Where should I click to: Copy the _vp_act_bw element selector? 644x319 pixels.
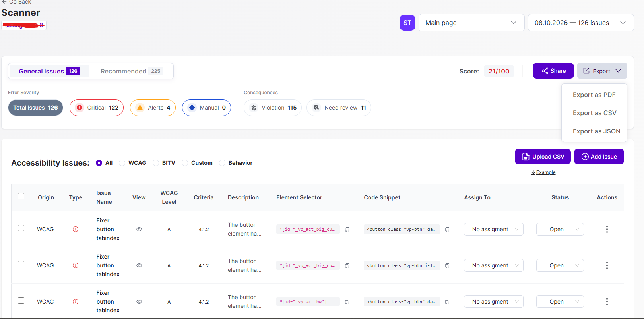347,302
